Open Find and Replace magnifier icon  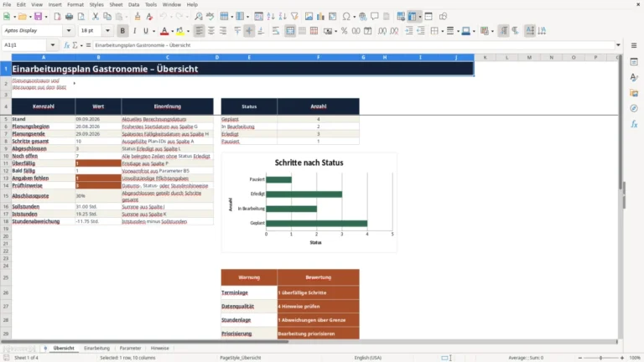tap(199, 17)
